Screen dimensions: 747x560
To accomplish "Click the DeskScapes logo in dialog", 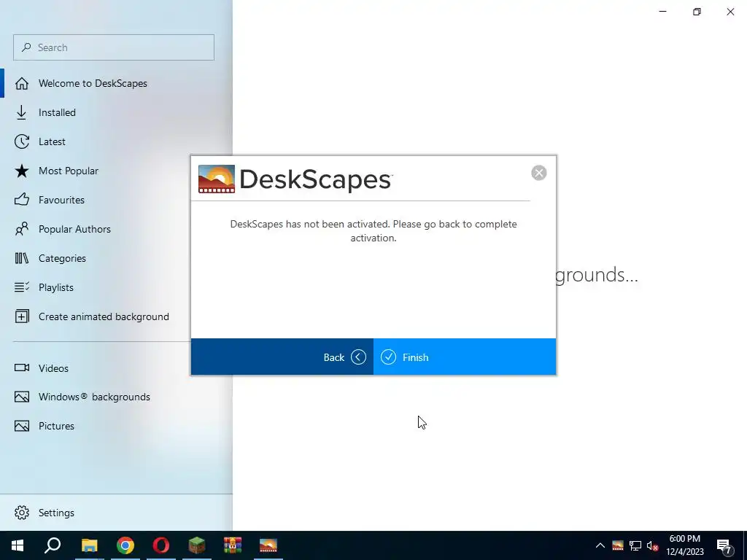I will coord(295,179).
